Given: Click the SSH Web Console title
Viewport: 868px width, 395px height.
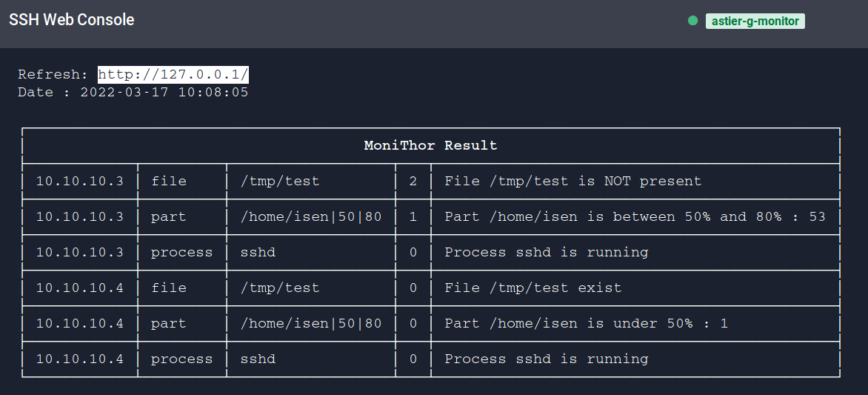Looking at the screenshot, I should 72,20.
